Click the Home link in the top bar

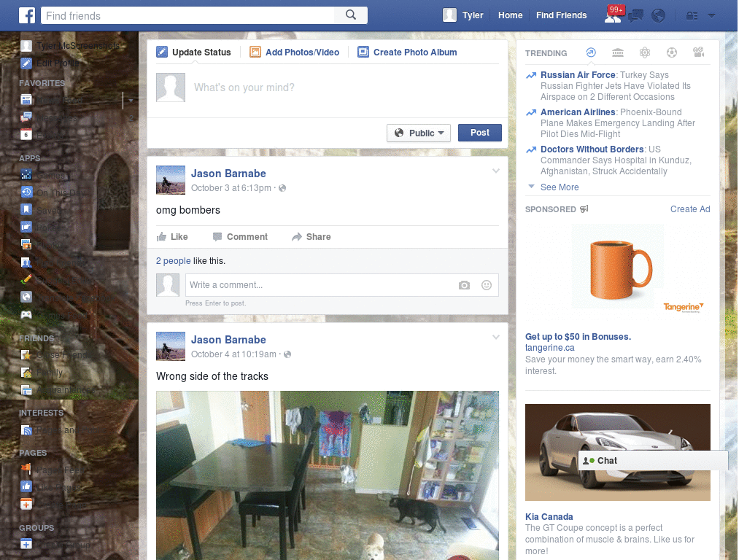point(510,15)
